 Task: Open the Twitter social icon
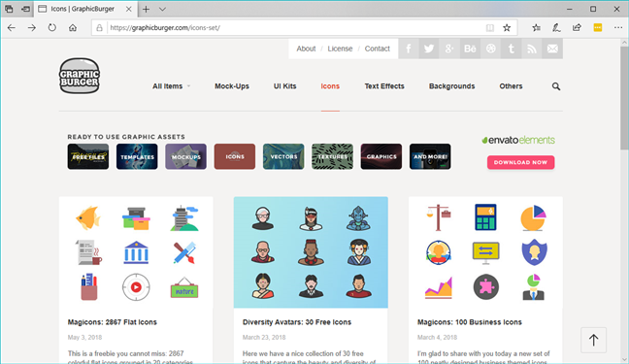pyautogui.click(x=429, y=49)
